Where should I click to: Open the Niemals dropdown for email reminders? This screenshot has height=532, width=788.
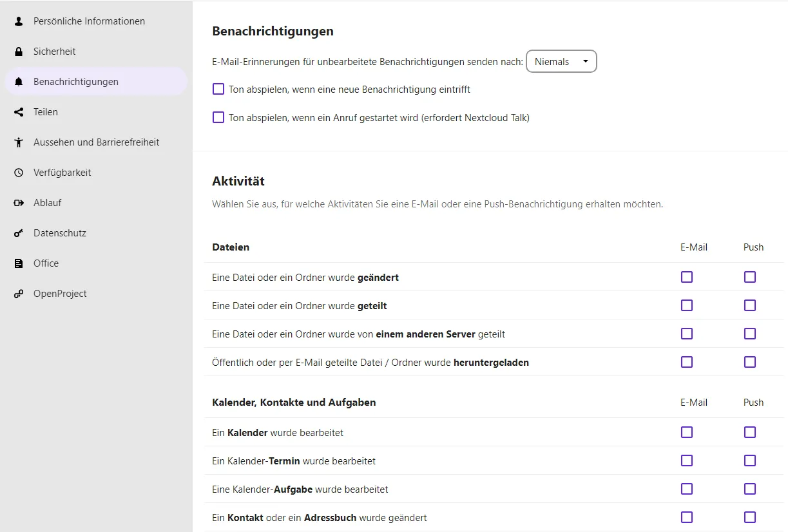point(561,61)
